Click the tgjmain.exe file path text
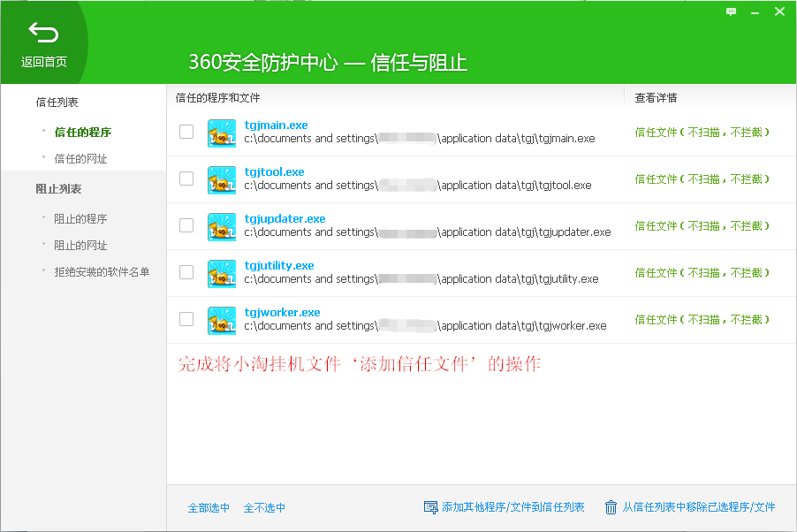The image size is (797, 532). [420, 139]
